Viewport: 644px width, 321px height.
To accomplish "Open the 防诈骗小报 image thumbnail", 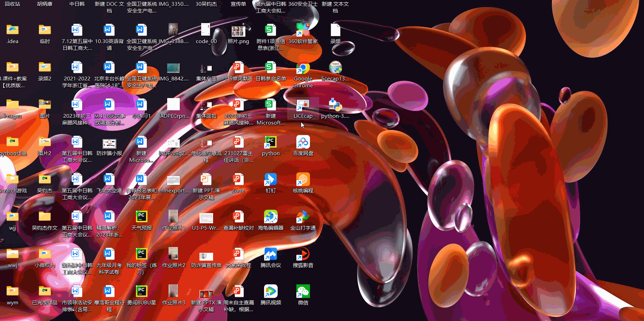I will 109,144.
